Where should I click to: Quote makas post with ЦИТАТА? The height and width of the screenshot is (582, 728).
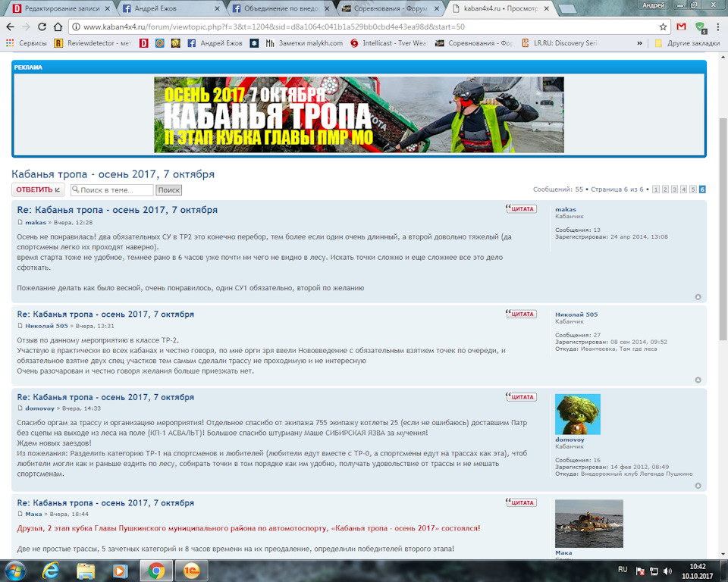521,209
